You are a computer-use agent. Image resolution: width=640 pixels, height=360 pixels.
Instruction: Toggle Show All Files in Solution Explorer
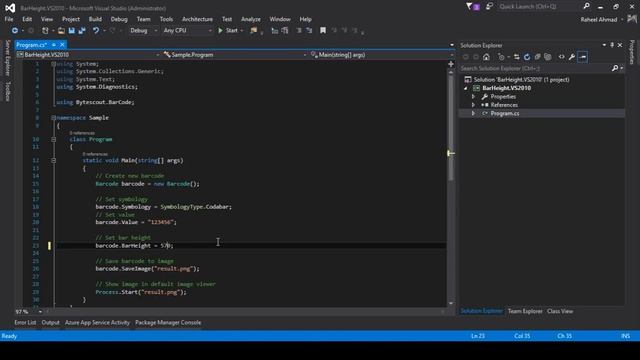[x=548, y=57]
